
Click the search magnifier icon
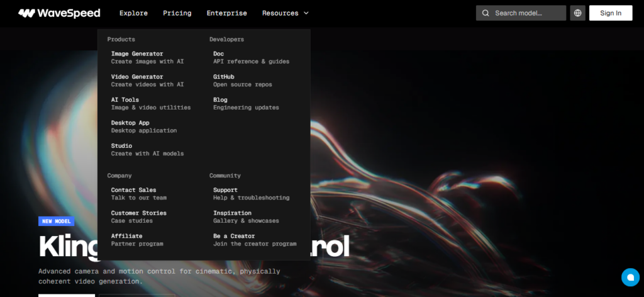click(x=486, y=13)
